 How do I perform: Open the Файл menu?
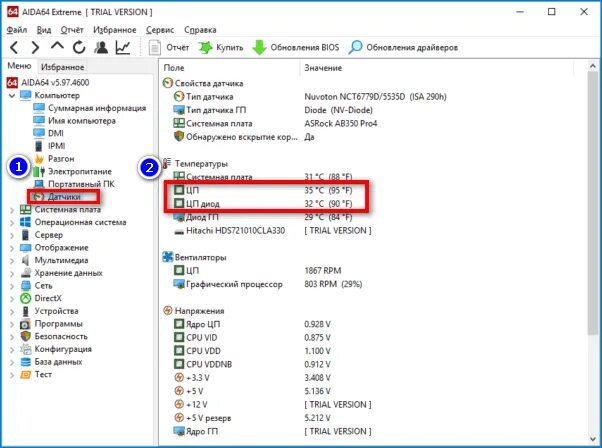click(17, 30)
